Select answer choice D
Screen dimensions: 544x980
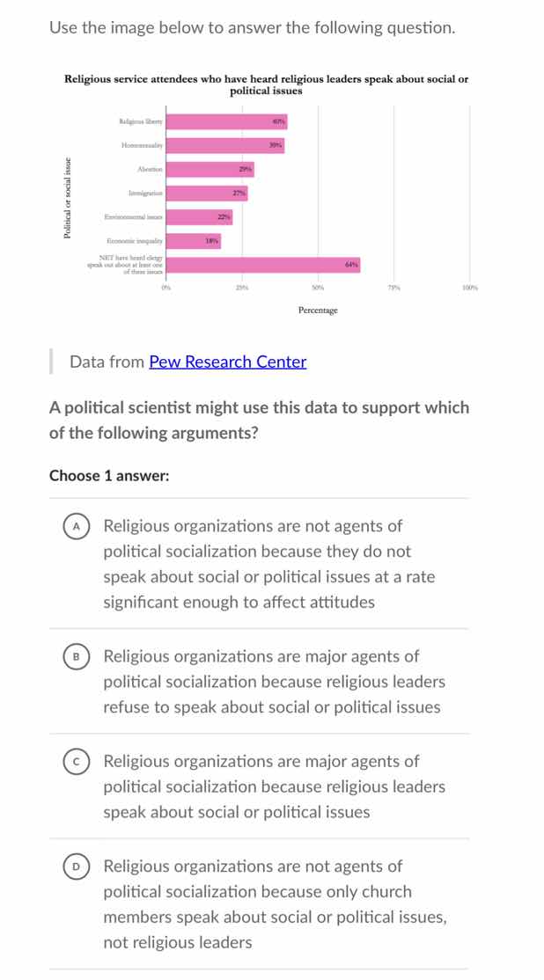click(x=77, y=867)
